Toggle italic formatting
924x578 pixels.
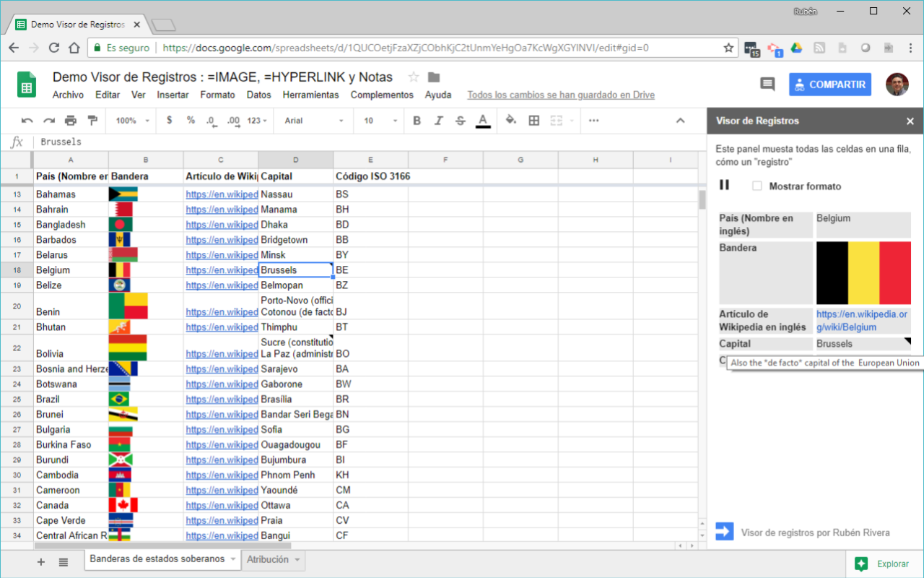[x=438, y=121]
